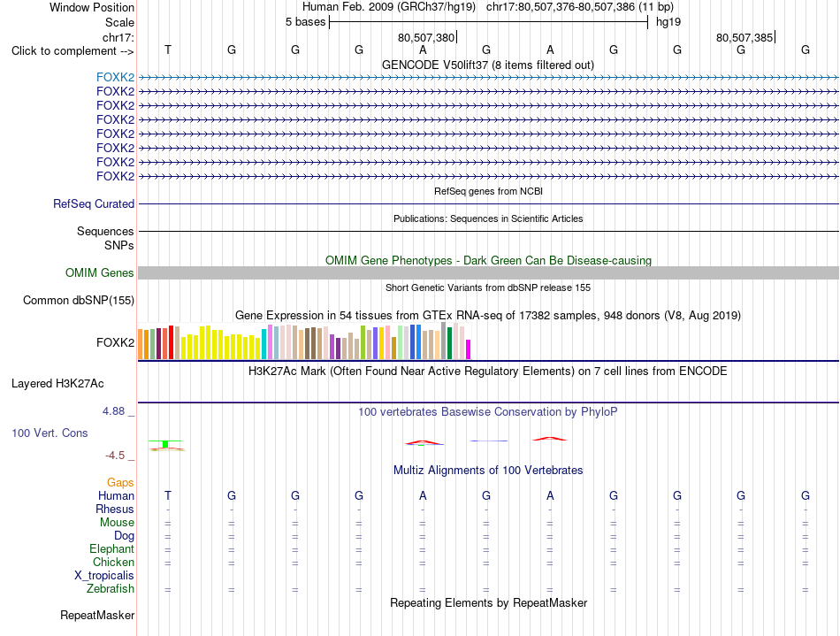
Task: Click the chromosome position text chr17:80,507,376-80,507,386
Action: coord(561,7)
